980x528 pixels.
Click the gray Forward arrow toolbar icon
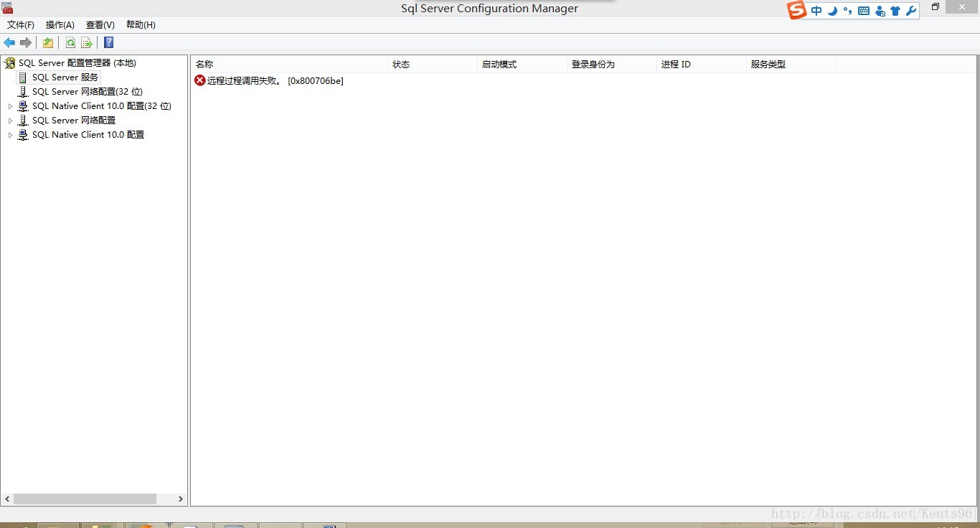26,43
